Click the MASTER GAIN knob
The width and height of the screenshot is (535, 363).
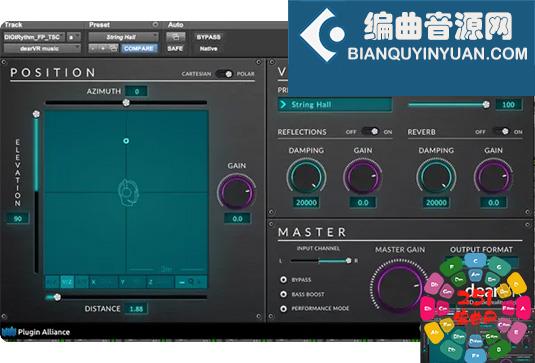[x=398, y=287]
